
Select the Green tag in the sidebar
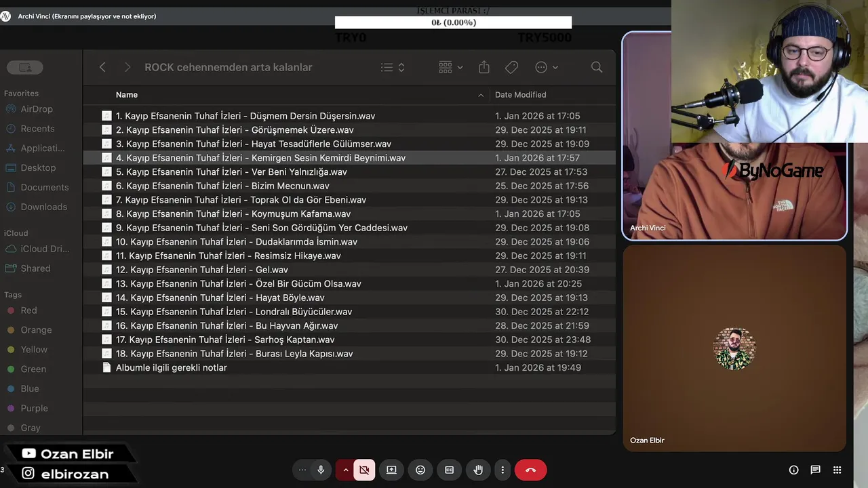click(26, 369)
